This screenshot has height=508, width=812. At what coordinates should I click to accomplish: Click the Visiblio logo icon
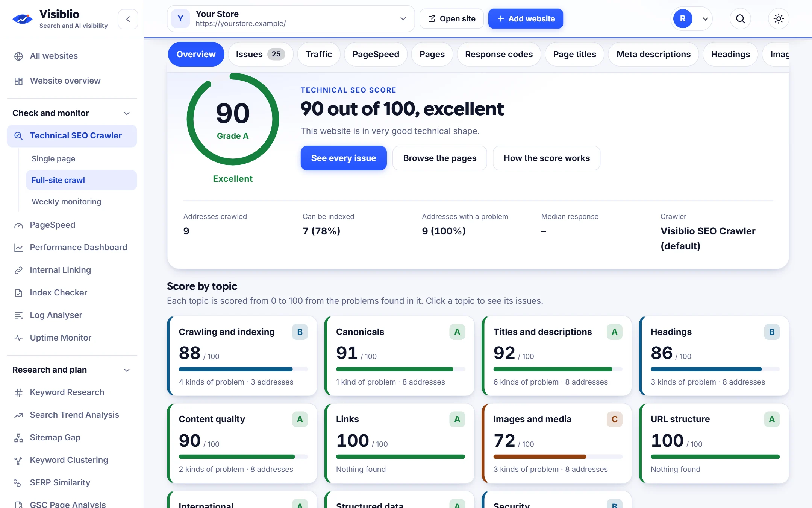[23, 19]
